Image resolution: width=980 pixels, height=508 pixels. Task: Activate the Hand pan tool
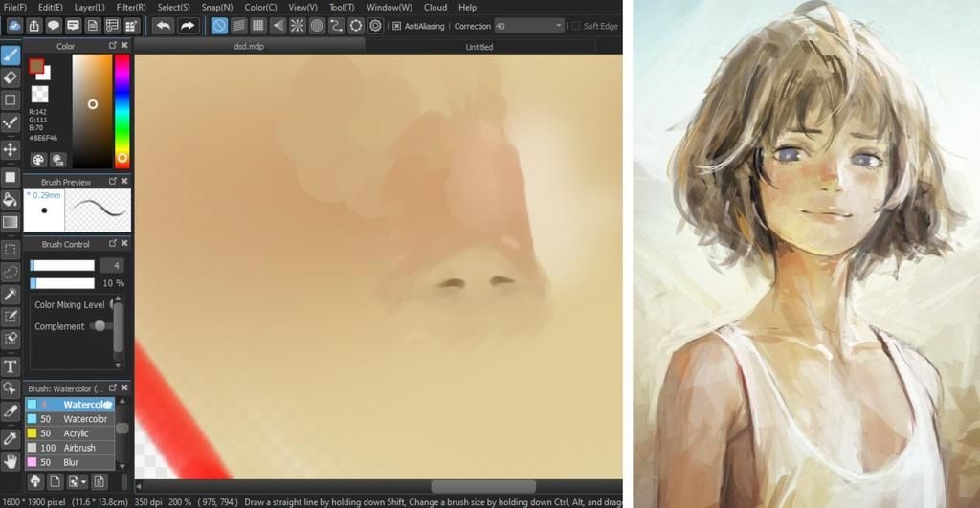(10, 461)
